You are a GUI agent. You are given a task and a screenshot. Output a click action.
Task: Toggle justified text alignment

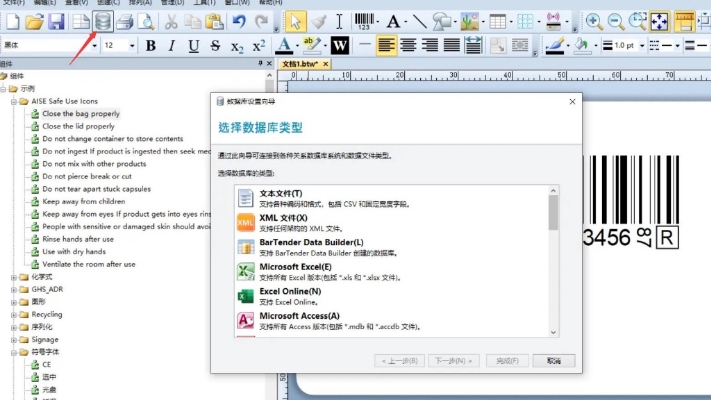click(451, 45)
